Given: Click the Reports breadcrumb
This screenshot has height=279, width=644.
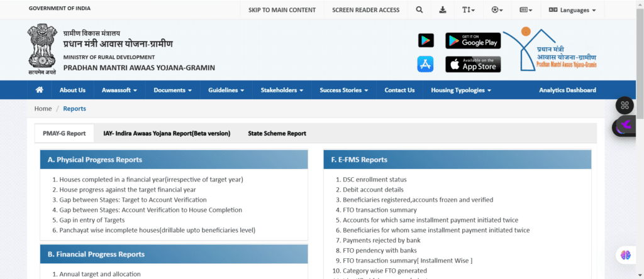Looking at the screenshot, I should click(x=74, y=109).
